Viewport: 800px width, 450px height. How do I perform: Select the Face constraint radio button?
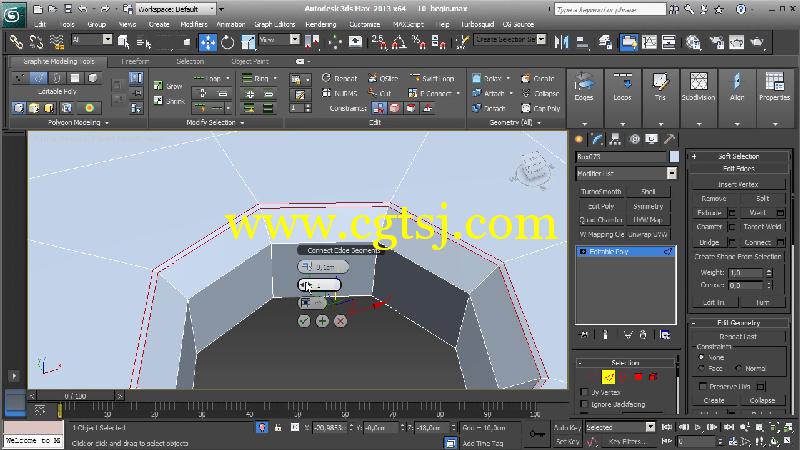pos(702,368)
